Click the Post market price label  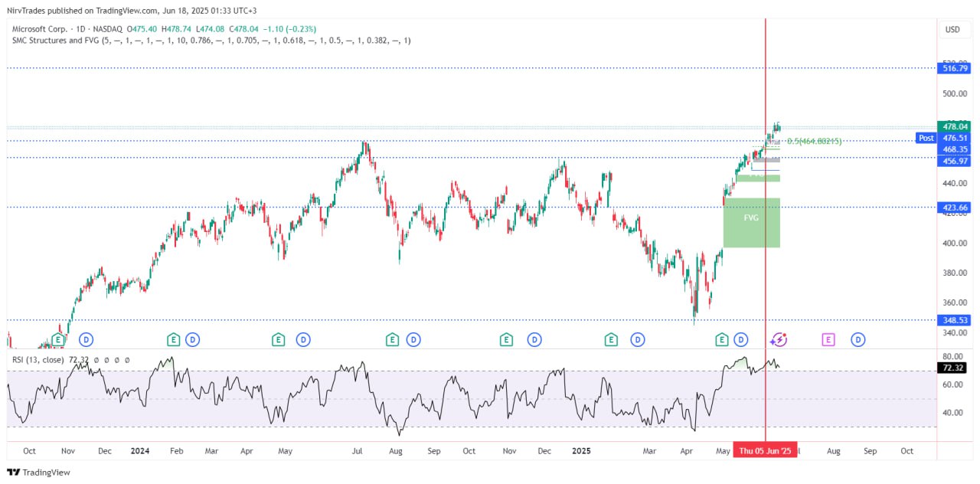[926, 139]
